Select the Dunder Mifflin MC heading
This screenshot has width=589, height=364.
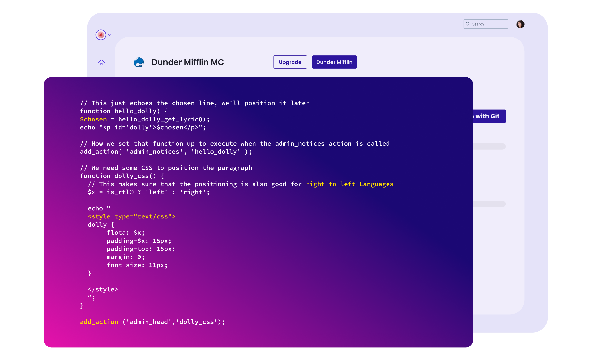click(188, 62)
